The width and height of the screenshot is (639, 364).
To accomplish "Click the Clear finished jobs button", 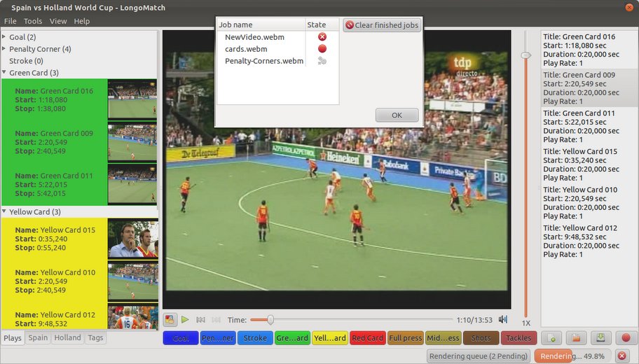I will [382, 25].
